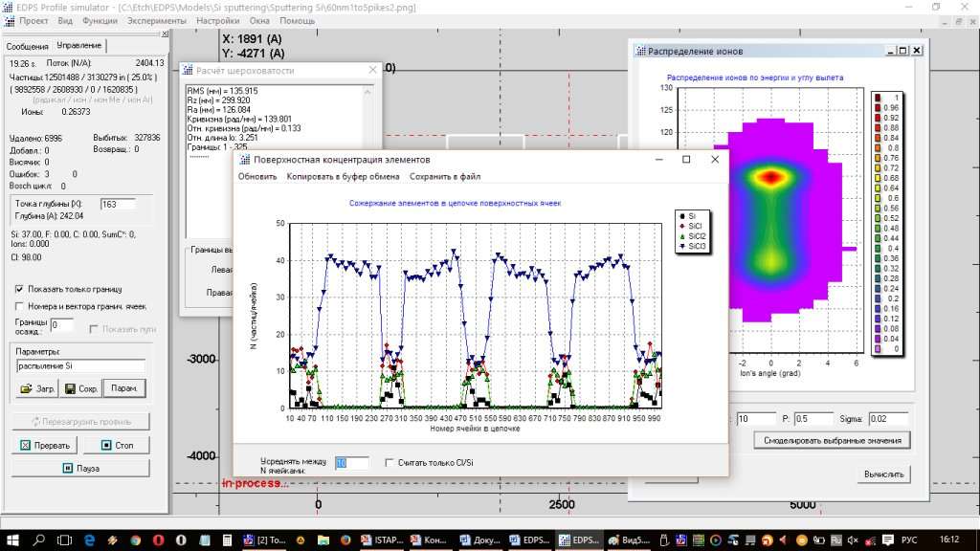The image size is (980, 551).
Task: Open the Проект menu
Action: [x=33, y=21]
